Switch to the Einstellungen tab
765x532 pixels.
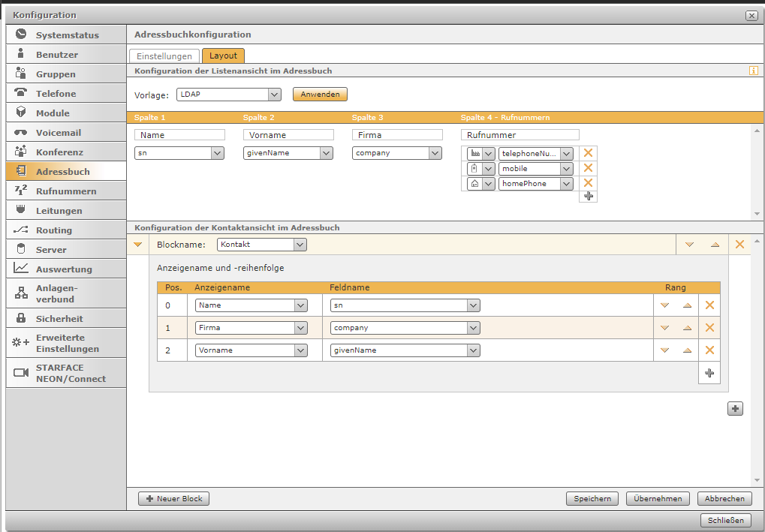pyautogui.click(x=164, y=56)
